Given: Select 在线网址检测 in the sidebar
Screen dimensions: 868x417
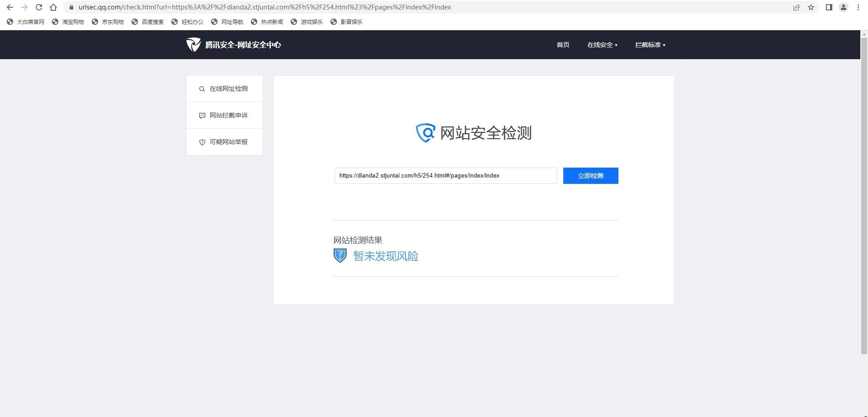Looking at the screenshot, I should tap(225, 89).
